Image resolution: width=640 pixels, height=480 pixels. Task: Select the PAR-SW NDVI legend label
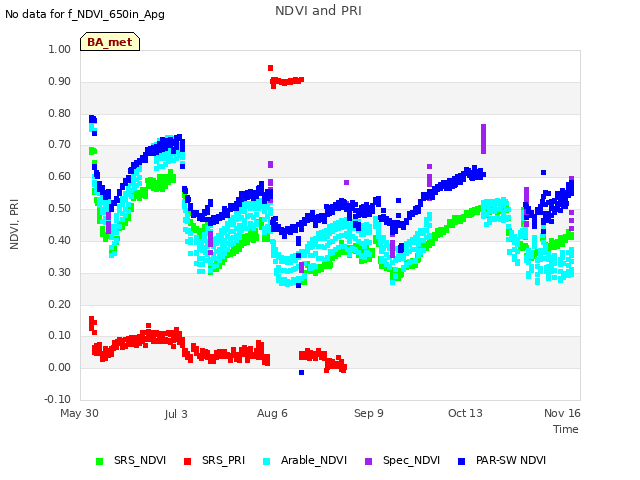pyautogui.click(x=511, y=460)
